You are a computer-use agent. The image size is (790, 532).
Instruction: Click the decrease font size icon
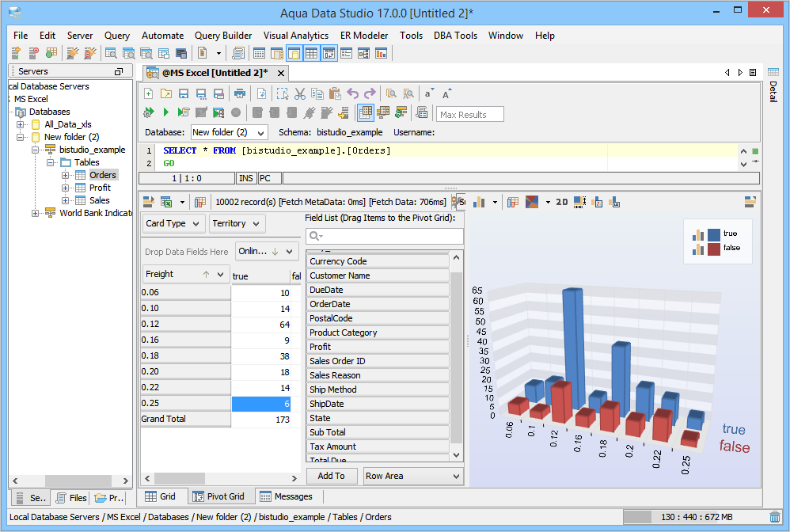coord(429,93)
